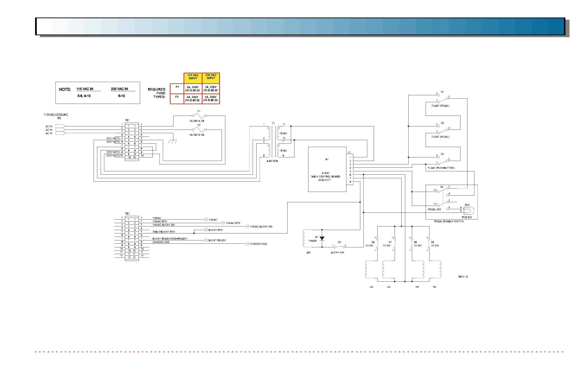Image resolution: width=588 pixels, height=380 pixels.
Task: Click the 'AY40-017T' board number
Action: (325, 180)
